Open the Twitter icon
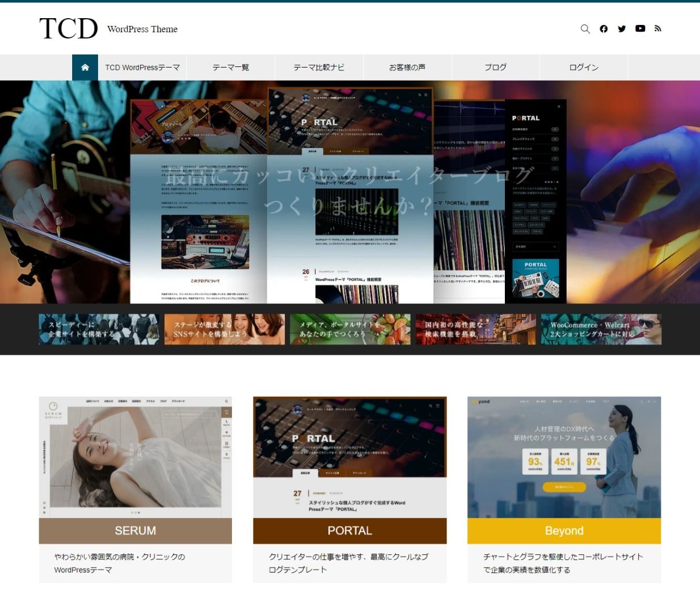This screenshot has height=594, width=700. pos(622,28)
